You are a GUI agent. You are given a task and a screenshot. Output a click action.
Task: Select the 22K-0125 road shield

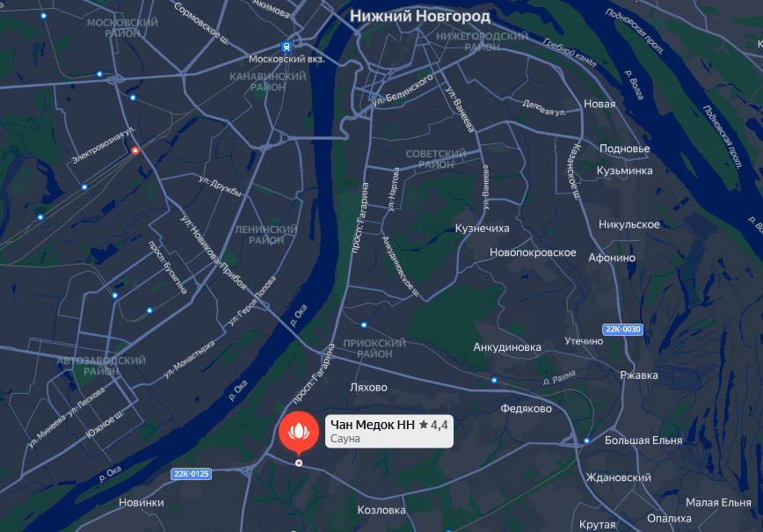tap(192, 474)
